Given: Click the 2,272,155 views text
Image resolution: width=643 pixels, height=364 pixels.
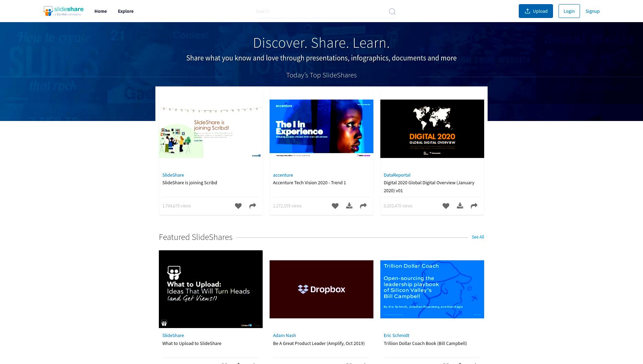Looking at the screenshot, I should (287, 206).
